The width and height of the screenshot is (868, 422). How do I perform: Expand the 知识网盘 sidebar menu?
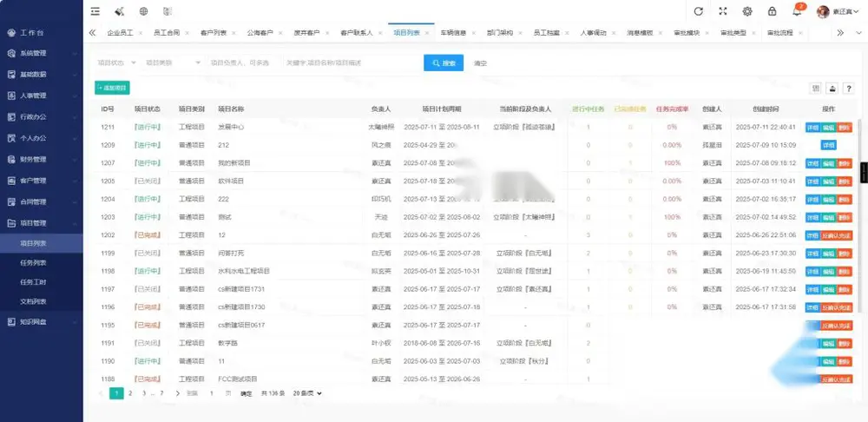point(42,322)
